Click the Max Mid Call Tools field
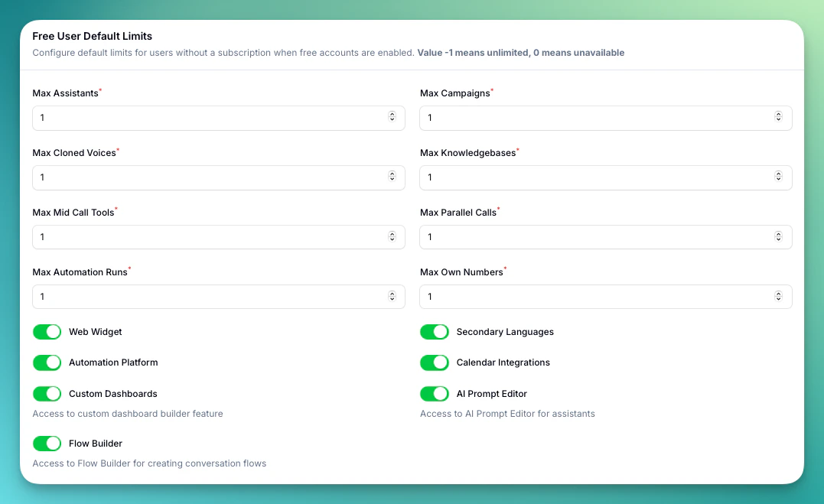 click(219, 237)
